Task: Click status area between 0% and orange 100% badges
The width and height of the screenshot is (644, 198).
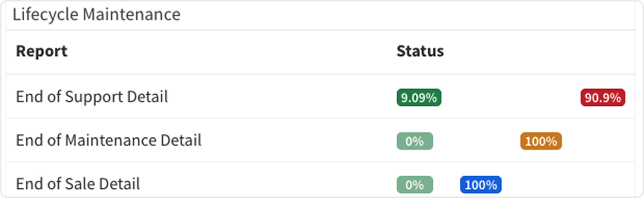Action: (476, 141)
